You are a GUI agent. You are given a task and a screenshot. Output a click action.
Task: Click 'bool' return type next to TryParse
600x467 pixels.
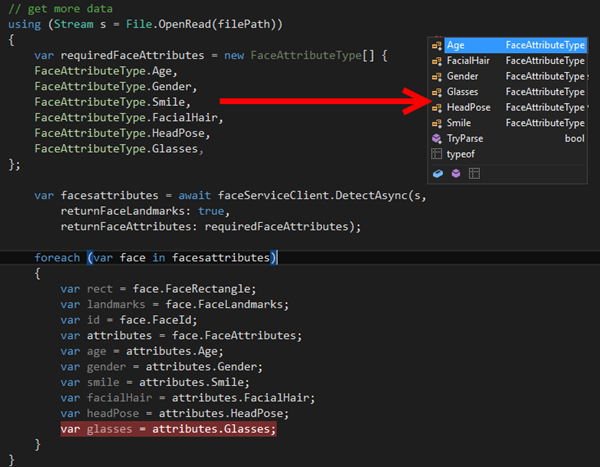tap(574, 139)
